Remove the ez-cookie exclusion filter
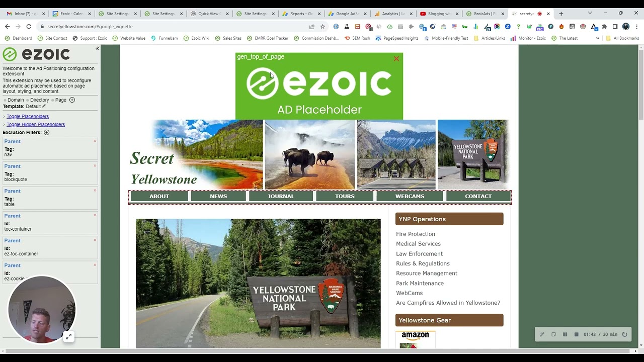 [x=95, y=264]
